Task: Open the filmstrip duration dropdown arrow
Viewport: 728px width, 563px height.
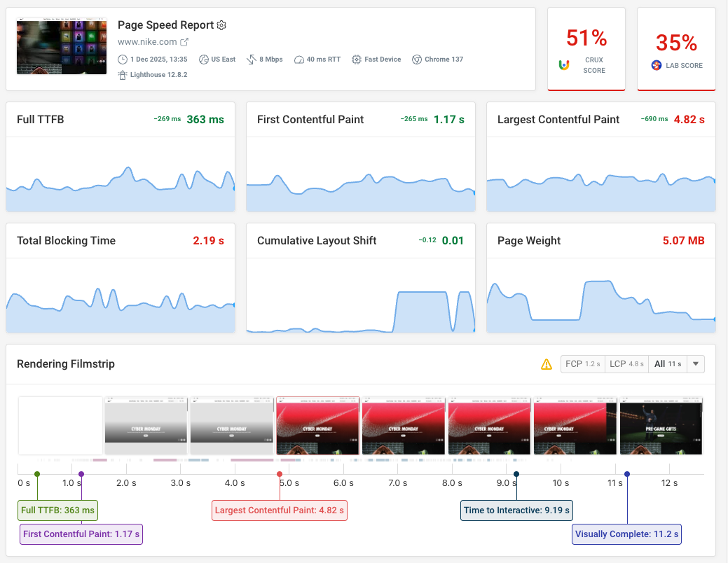Action: pyautogui.click(x=694, y=363)
